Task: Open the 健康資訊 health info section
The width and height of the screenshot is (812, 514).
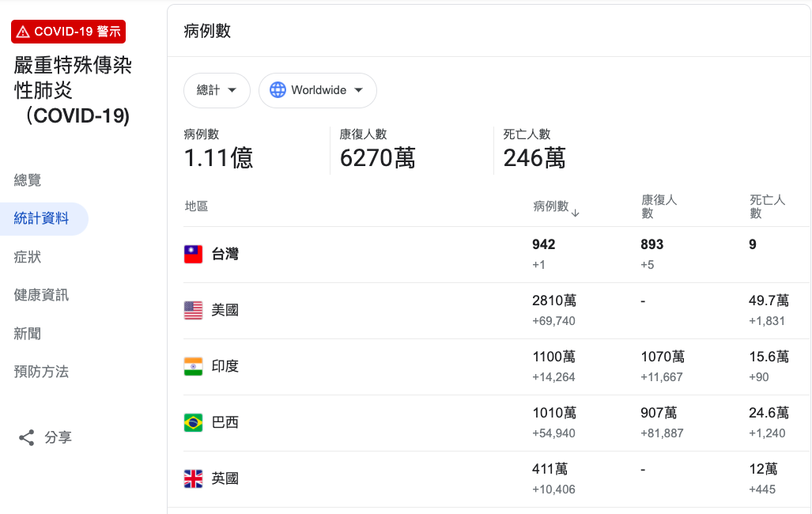Action: 41,295
